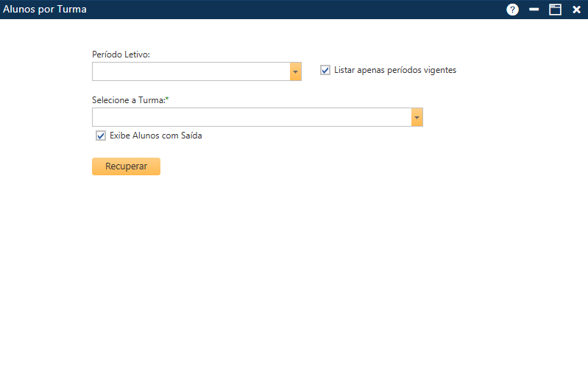Screen dimensions: 588x369
Task: Focus the Selecione a Turma combo field
Action: coord(251,117)
